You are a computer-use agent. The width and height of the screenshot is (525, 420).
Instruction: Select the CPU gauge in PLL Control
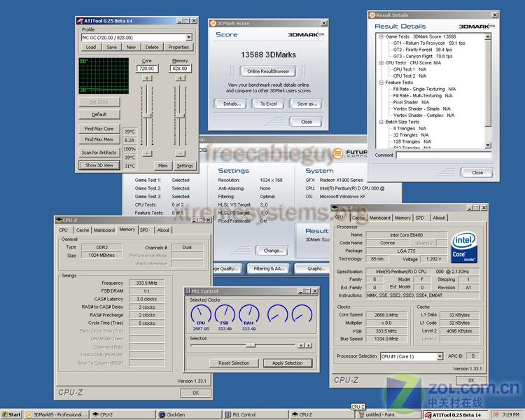[x=201, y=315]
